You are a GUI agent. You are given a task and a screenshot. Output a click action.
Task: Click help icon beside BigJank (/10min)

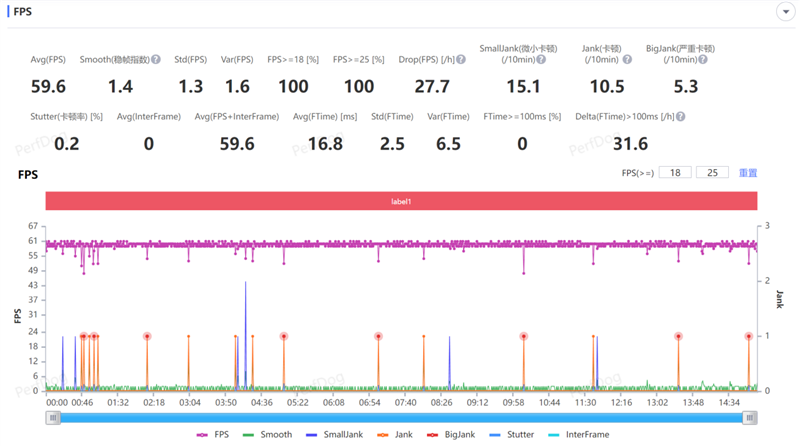[703, 59]
